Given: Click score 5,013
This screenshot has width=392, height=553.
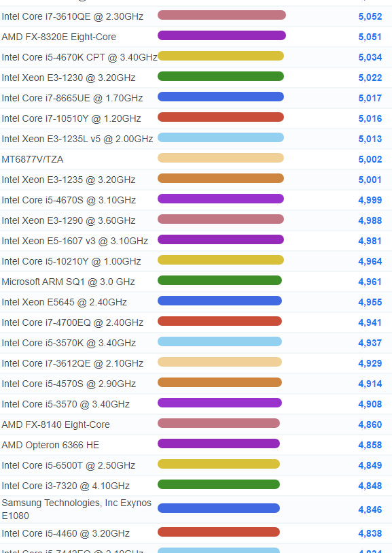Looking at the screenshot, I should click(x=370, y=139).
